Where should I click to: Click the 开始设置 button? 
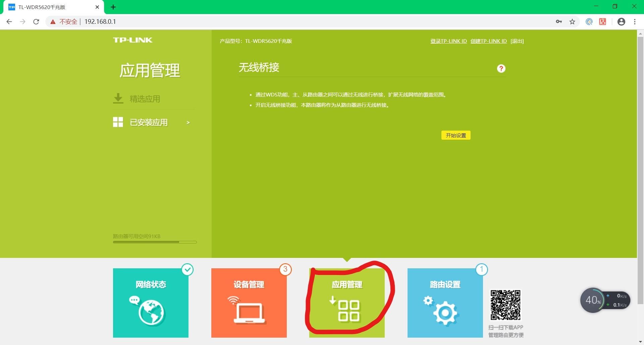click(456, 135)
